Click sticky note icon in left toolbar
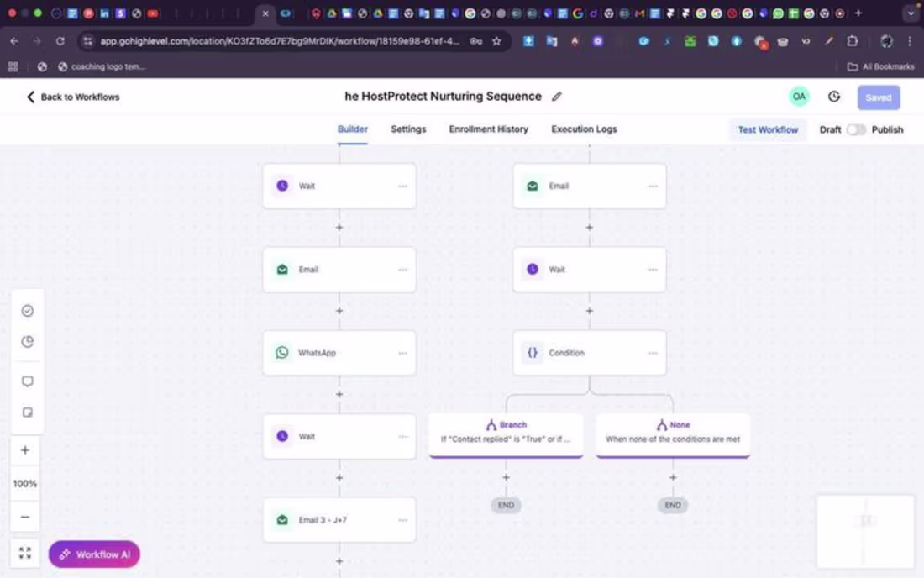 (27, 412)
